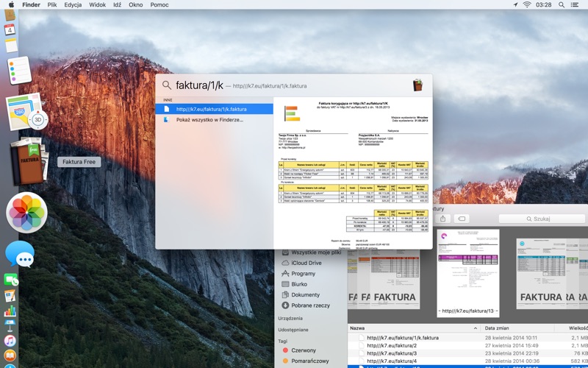The image size is (588, 368).
Task: Choose Pokaż wszystko w Finderze in Spotlight
Action: pos(214,120)
